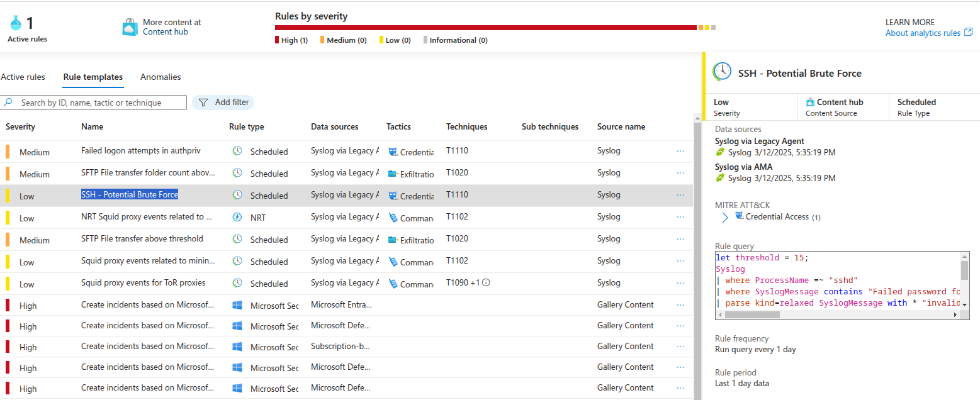The height and width of the screenshot is (400, 980).
Task: Click the scheduled clock icon in Failed logon attempts row
Action: pyautogui.click(x=237, y=151)
